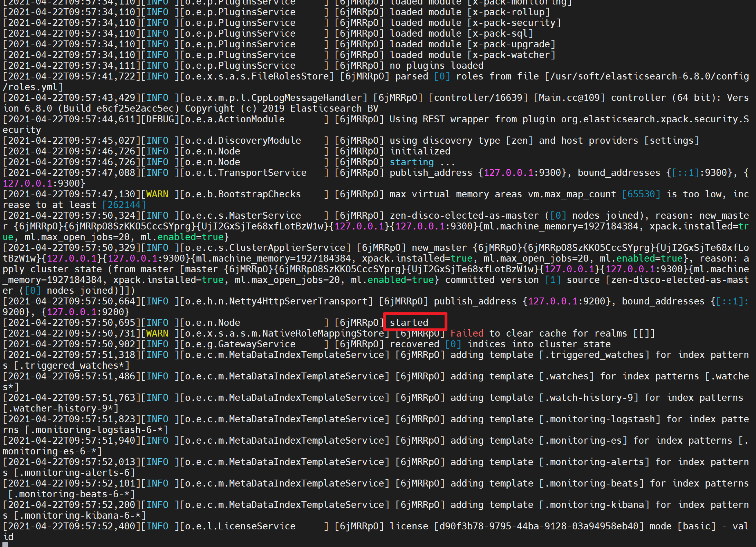Click the 'started' log message text

(409, 322)
